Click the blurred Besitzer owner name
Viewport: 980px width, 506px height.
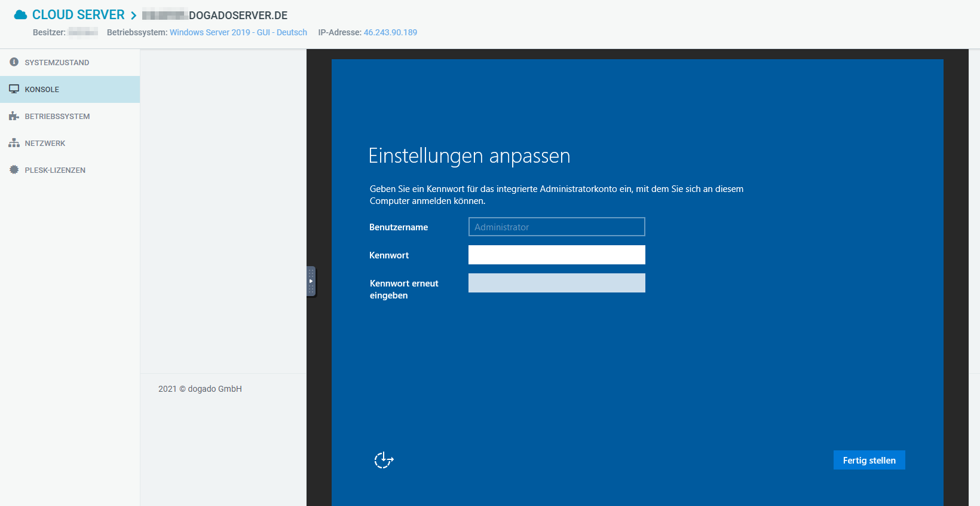coord(83,32)
